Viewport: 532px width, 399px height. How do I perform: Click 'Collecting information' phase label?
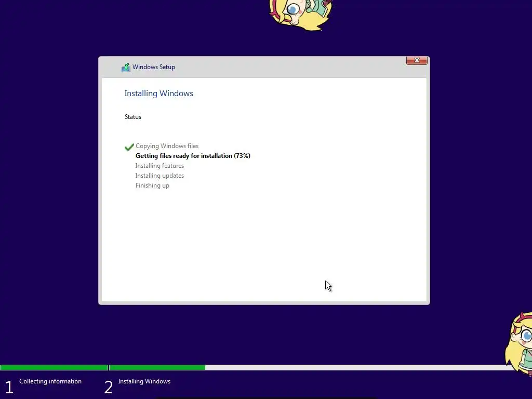pos(50,381)
